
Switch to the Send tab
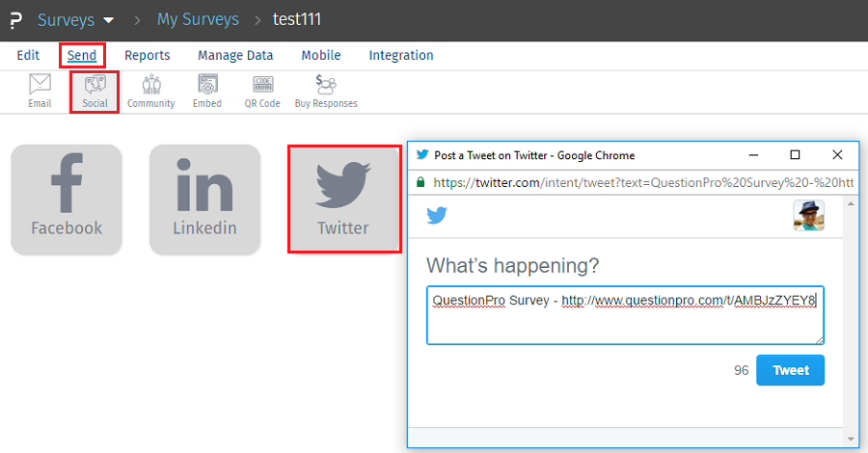82,55
